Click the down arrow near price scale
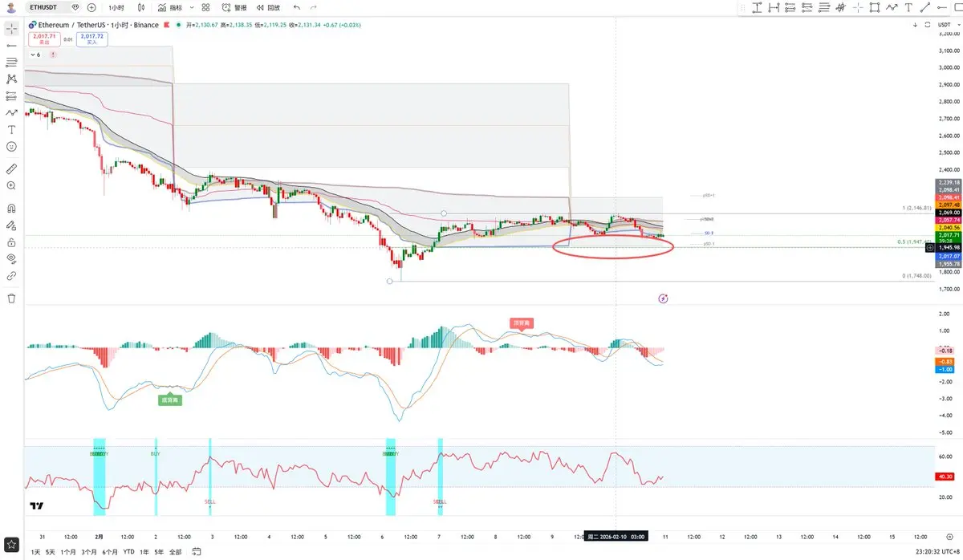963x560 pixels. click(915, 25)
